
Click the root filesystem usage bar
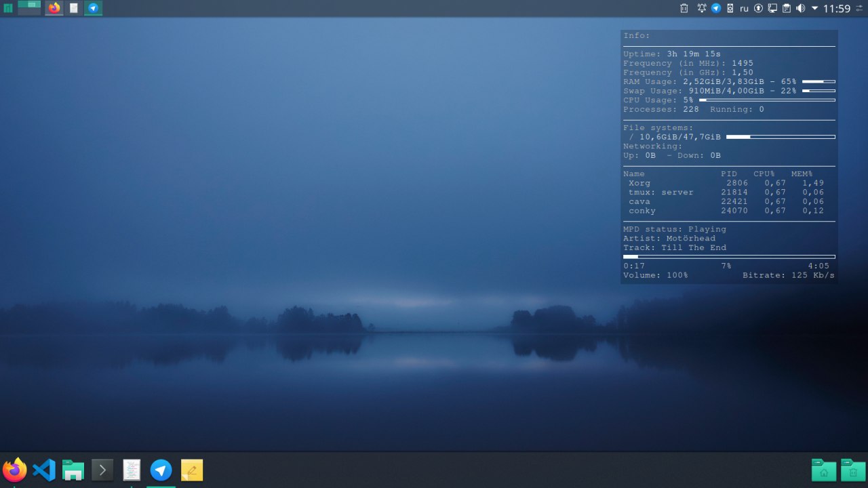coord(781,137)
